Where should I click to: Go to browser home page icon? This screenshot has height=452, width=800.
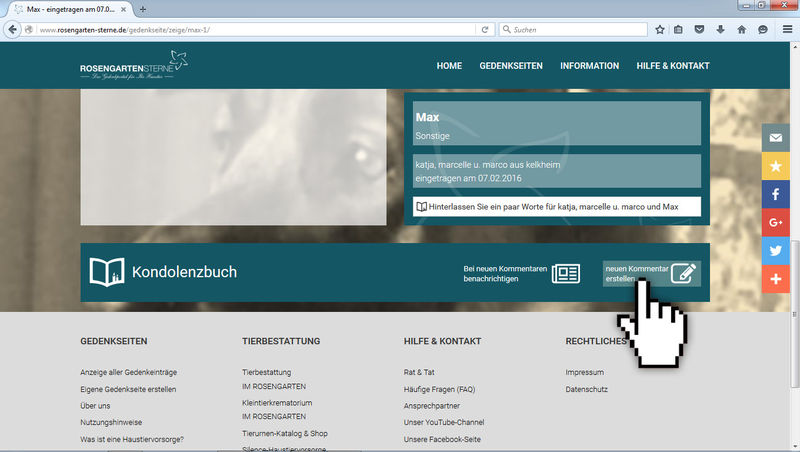coord(742,30)
